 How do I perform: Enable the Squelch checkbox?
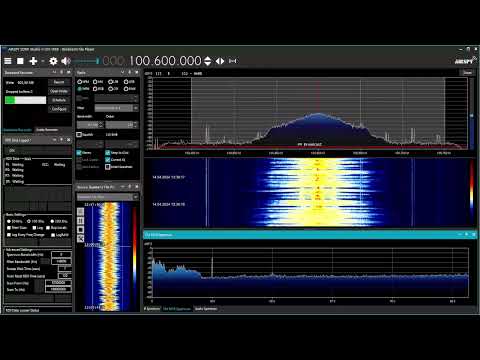click(79, 135)
